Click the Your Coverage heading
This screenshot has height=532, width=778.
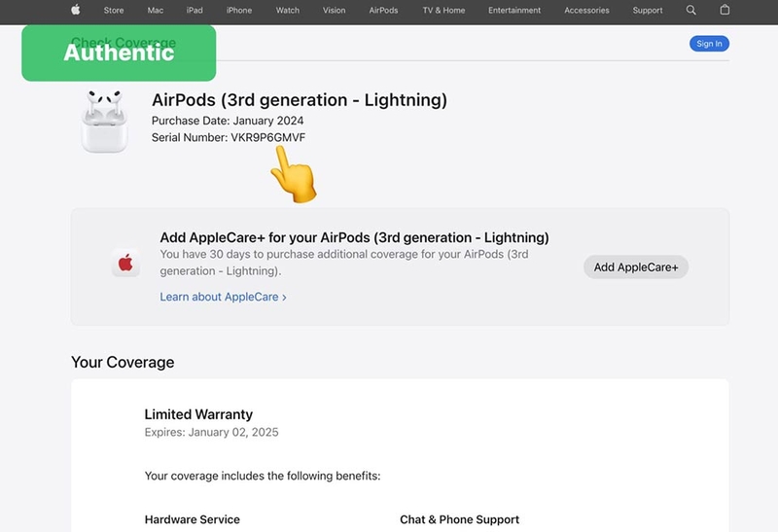(123, 362)
